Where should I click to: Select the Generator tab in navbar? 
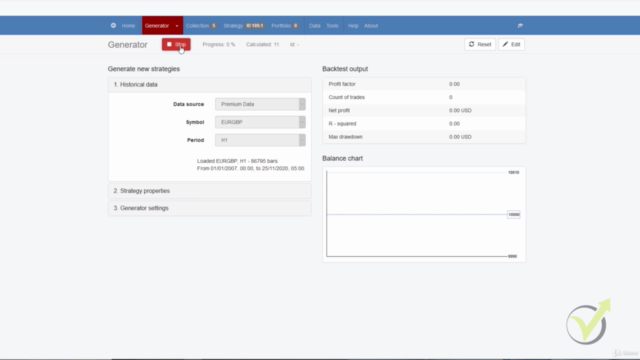pyautogui.click(x=157, y=26)
